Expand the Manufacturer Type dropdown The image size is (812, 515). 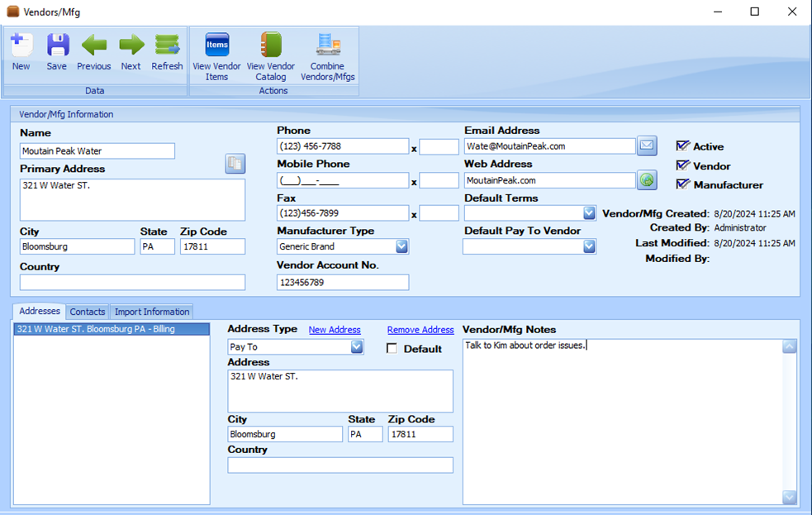pos(401,246)
